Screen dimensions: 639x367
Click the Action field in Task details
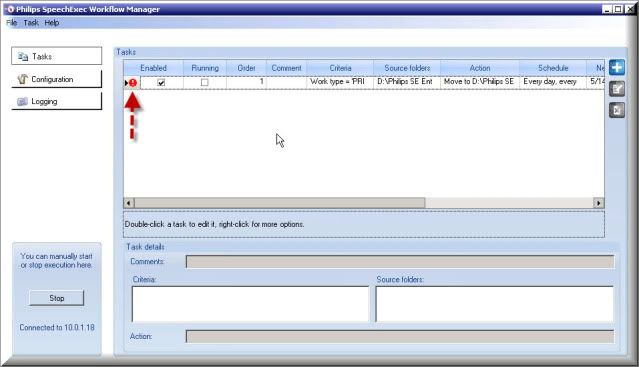400,336
